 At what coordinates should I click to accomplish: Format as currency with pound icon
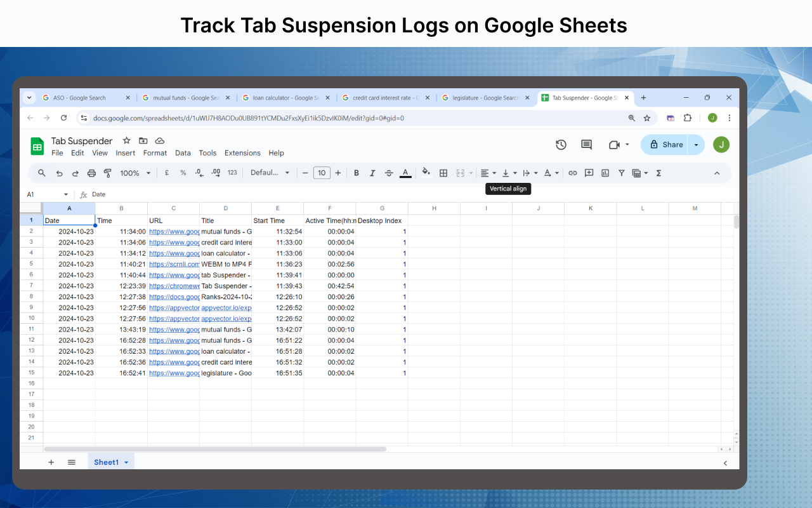(166, 173)
